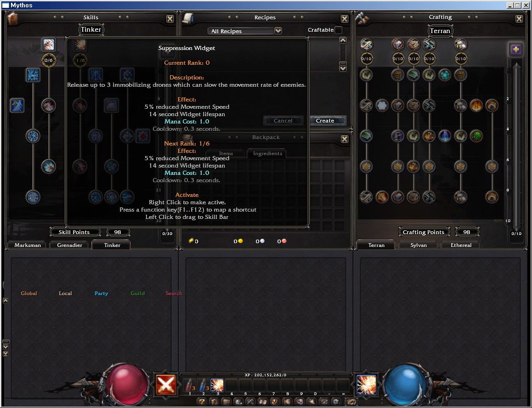The height and width of the screenshot is (408, 532).
Task: Switch to the Sylvan crafting tab
Action: tap(418, 245)
